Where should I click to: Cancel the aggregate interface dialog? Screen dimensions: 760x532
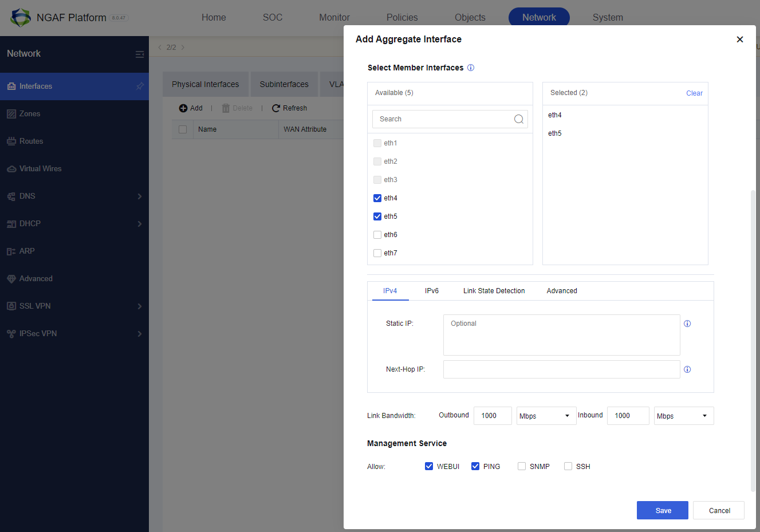click(719, 510)
